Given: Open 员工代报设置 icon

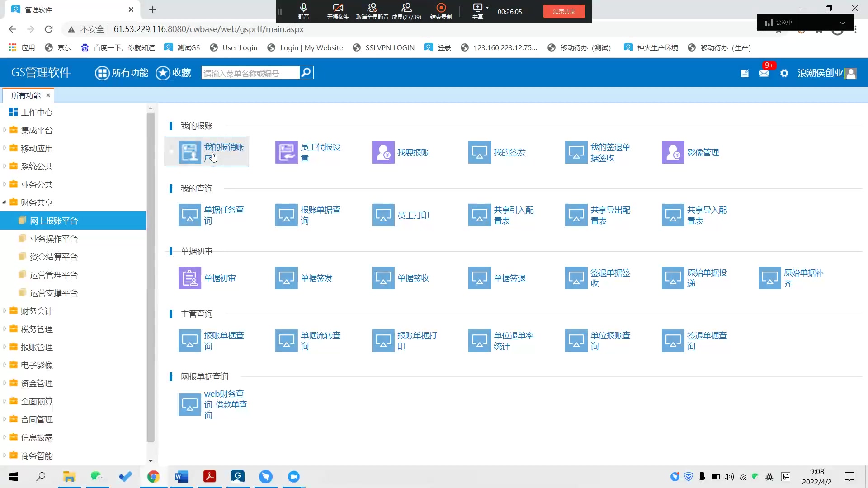Looking at the screenshot, I should 287,152.
